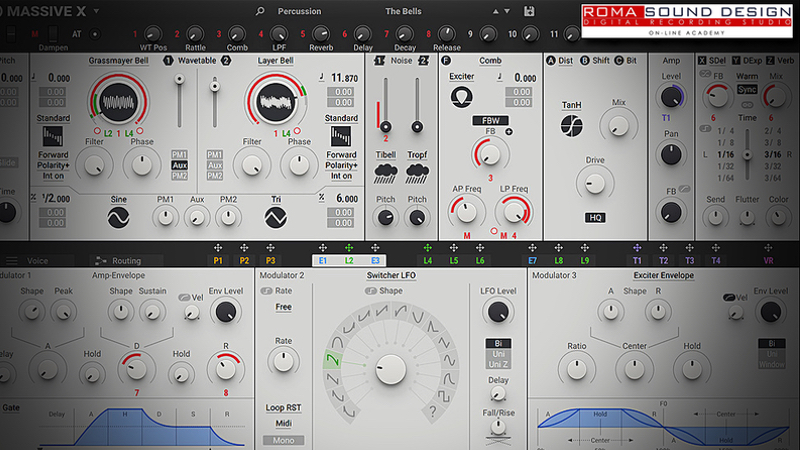Click the TanH distortion curve icon
Image resolution: width=800 pixels, height=450 pixels.
click(571, 126)
